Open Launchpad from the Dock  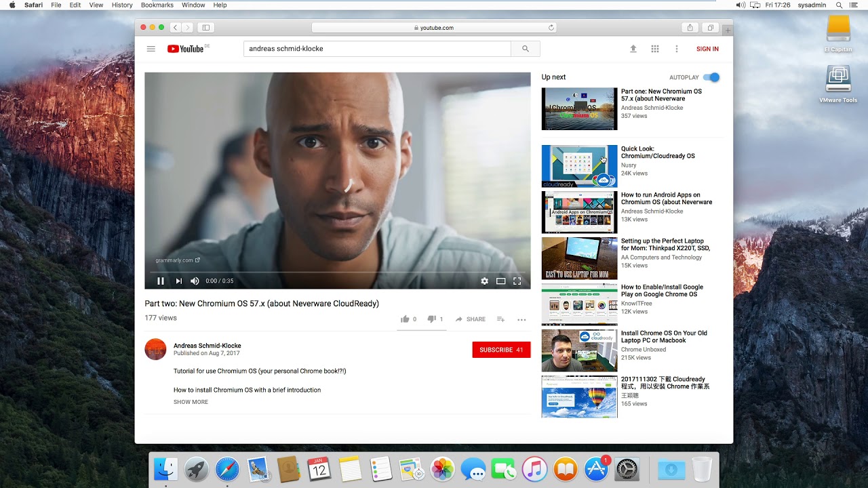197,469
